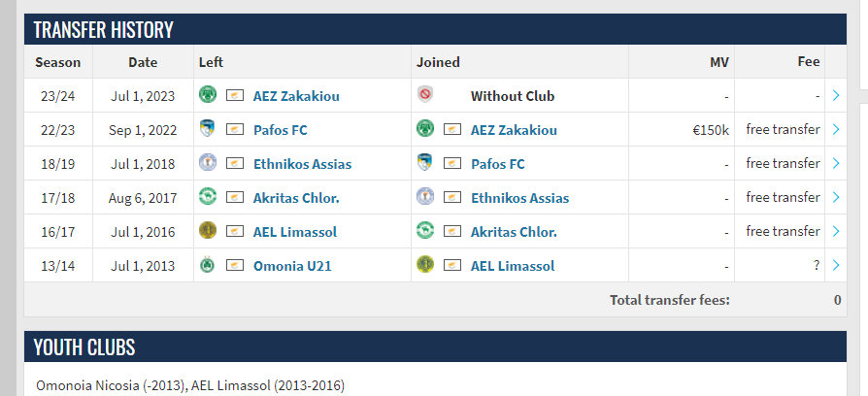Click AEL Limassol crest in 16/17 row

coord(207,231)
